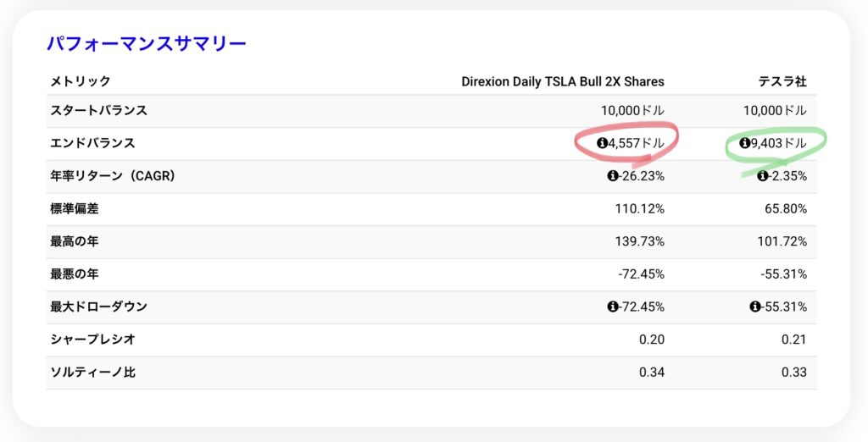Click the 最悪の年 row label
The height and width of the screenshot is (442, 868).
75,273
